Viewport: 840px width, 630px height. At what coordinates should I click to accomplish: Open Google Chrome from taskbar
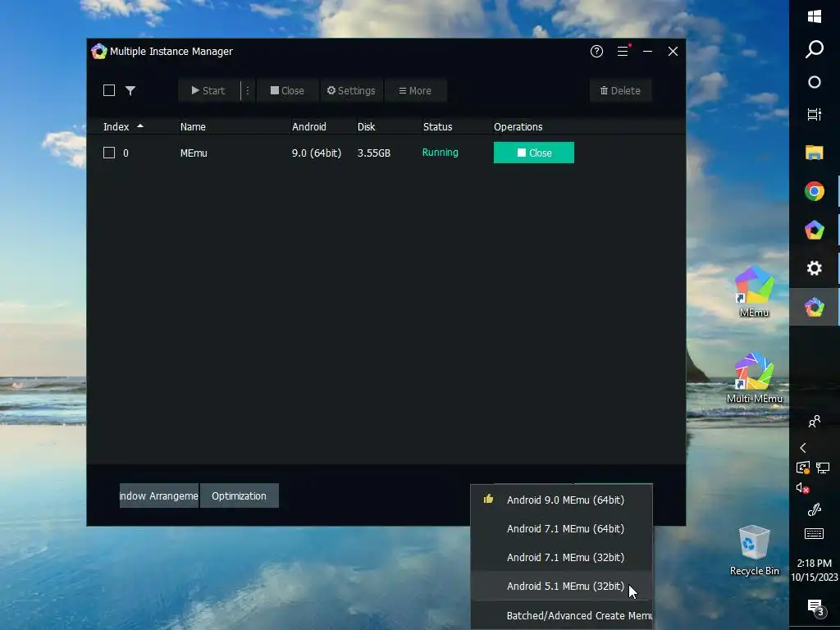pyautogui.click(x=815, y=191)
